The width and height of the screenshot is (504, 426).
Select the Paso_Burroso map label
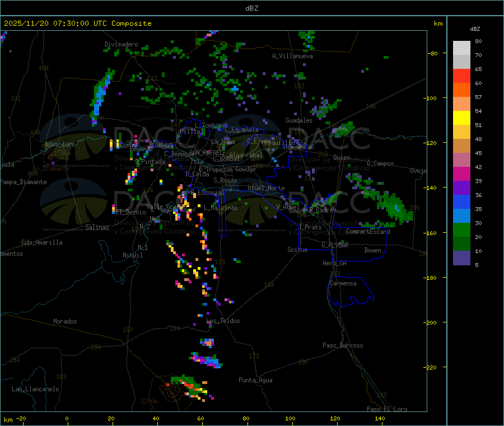343,345
